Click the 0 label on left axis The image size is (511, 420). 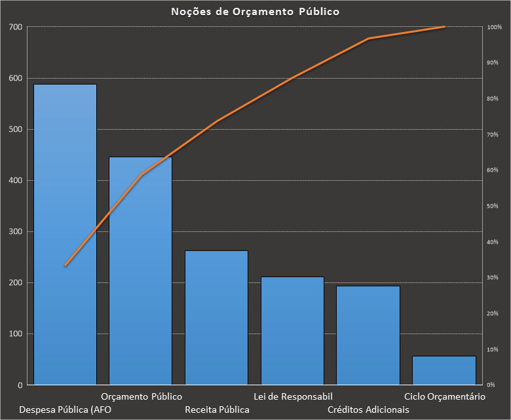point(20,385)
